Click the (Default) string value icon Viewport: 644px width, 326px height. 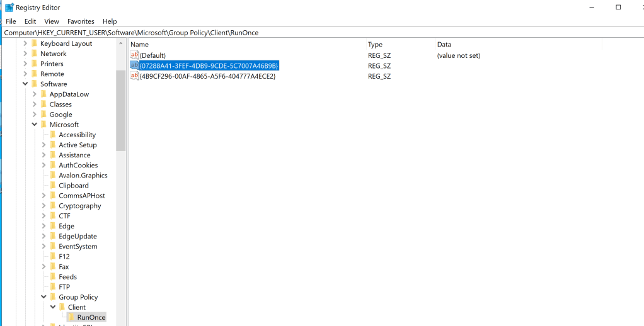(x=134, y=55)
